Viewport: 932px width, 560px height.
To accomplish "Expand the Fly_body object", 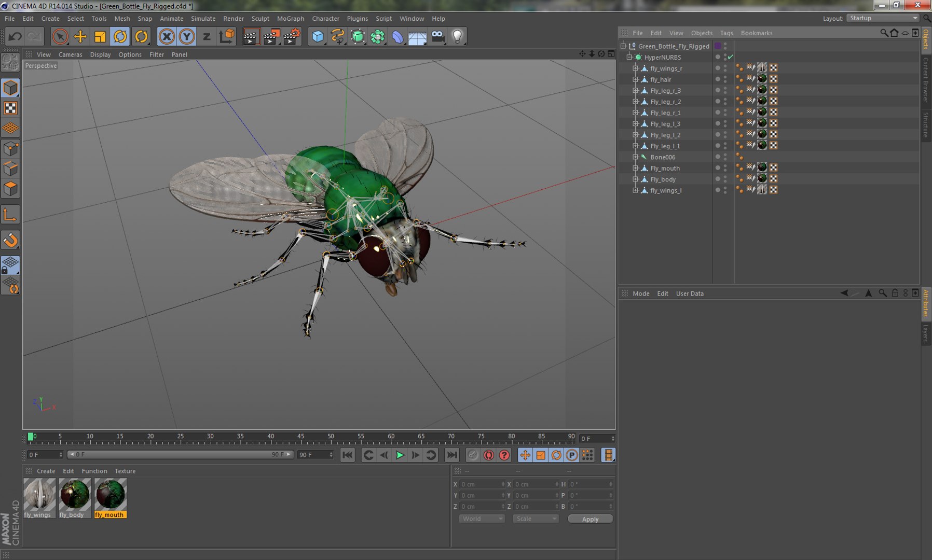I will pos(635,179).
